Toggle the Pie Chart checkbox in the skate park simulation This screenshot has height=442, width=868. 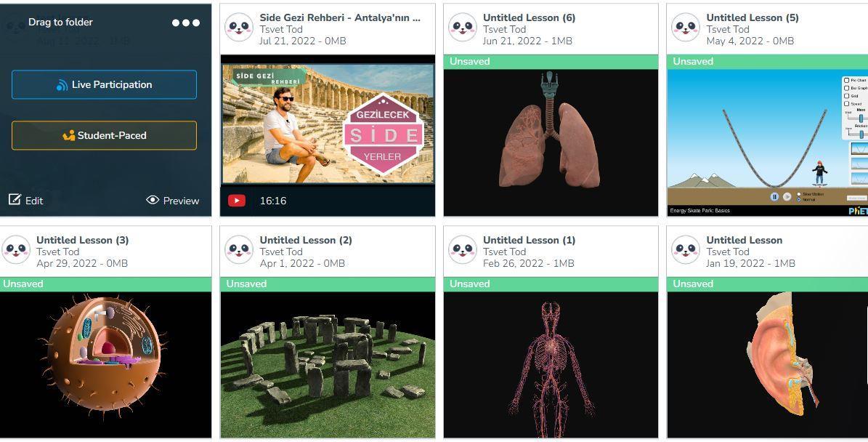click(x=846, y=81)
